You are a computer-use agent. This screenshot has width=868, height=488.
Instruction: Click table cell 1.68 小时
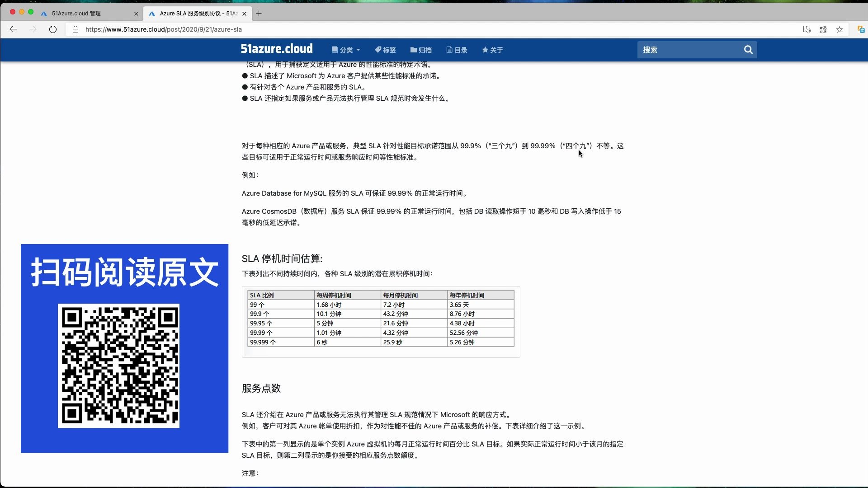click(x=348, y=305)
